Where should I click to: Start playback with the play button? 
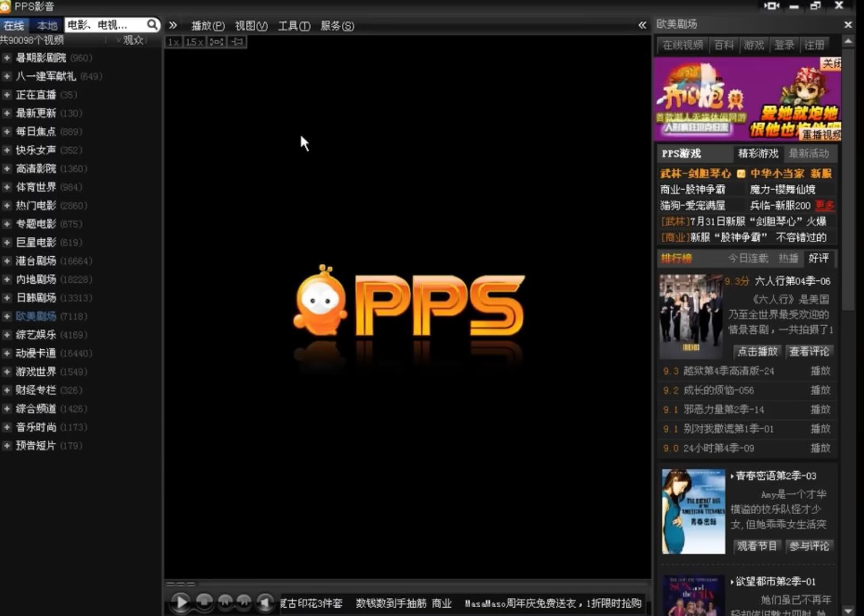tap(180, 602)
